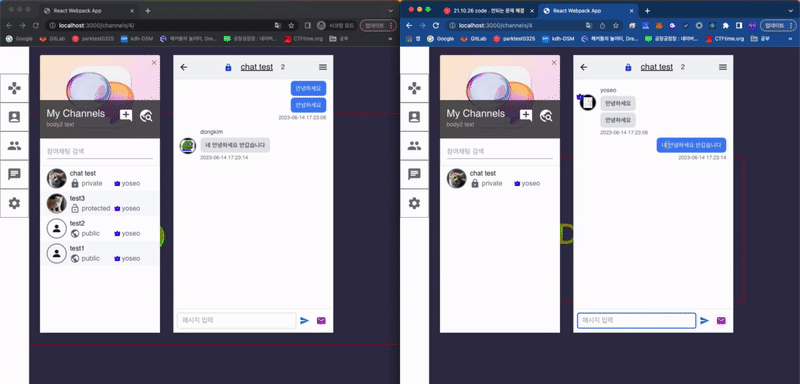
Task: Send message arrow in right window chat
Action: point(705,321)
